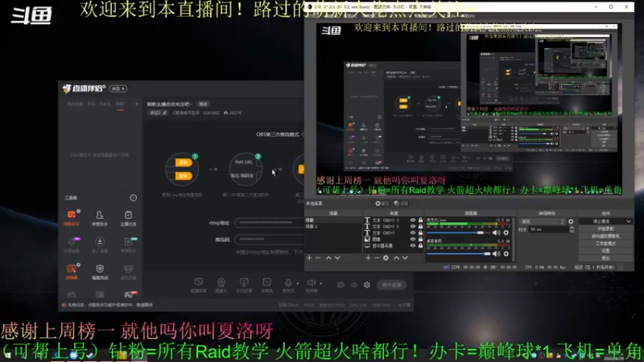The image size is (644, 362).
Task: Hide the image source in OBS
Action: click(413, 239)
